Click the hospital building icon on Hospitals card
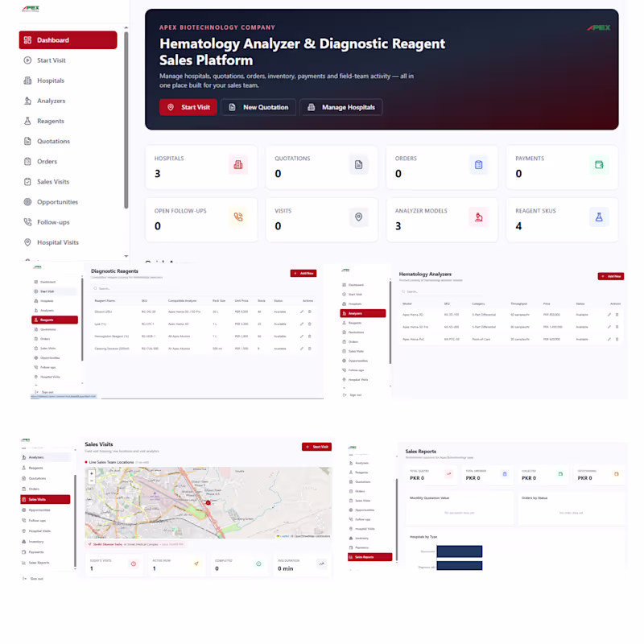 238,165
